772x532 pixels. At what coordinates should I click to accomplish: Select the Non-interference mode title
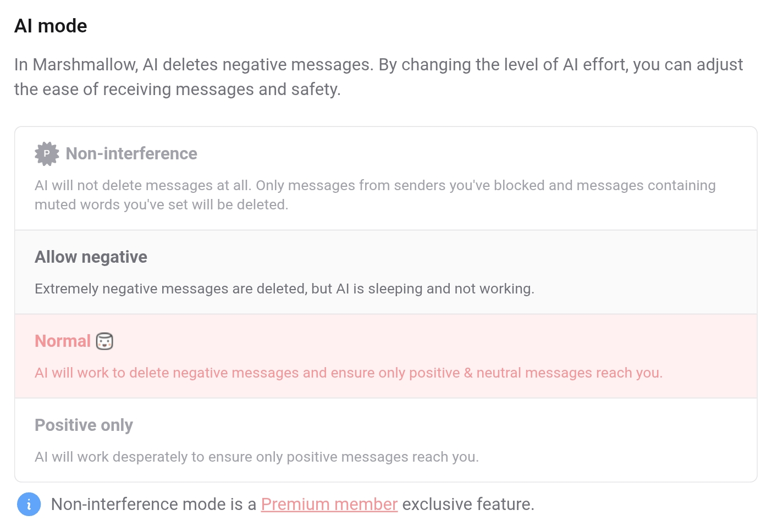131,154
